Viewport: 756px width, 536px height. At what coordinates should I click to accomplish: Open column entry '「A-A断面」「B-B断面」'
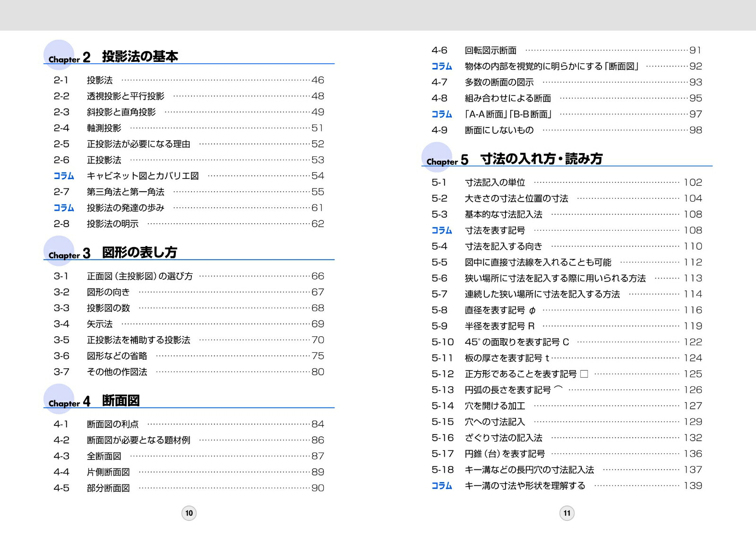[x=567, y=114]
